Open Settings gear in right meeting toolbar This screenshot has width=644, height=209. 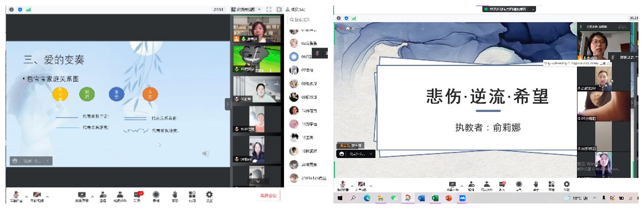tap(566, 186)
